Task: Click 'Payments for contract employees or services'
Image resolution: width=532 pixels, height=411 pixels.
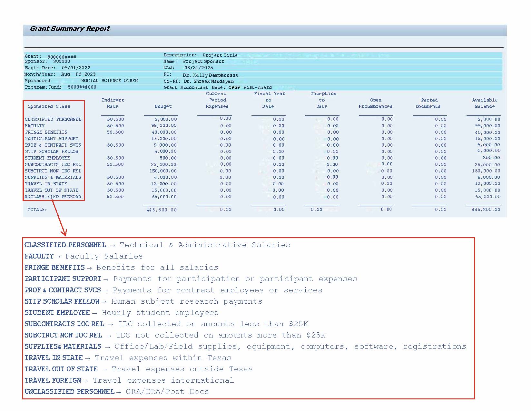Action: pos(217,290)
